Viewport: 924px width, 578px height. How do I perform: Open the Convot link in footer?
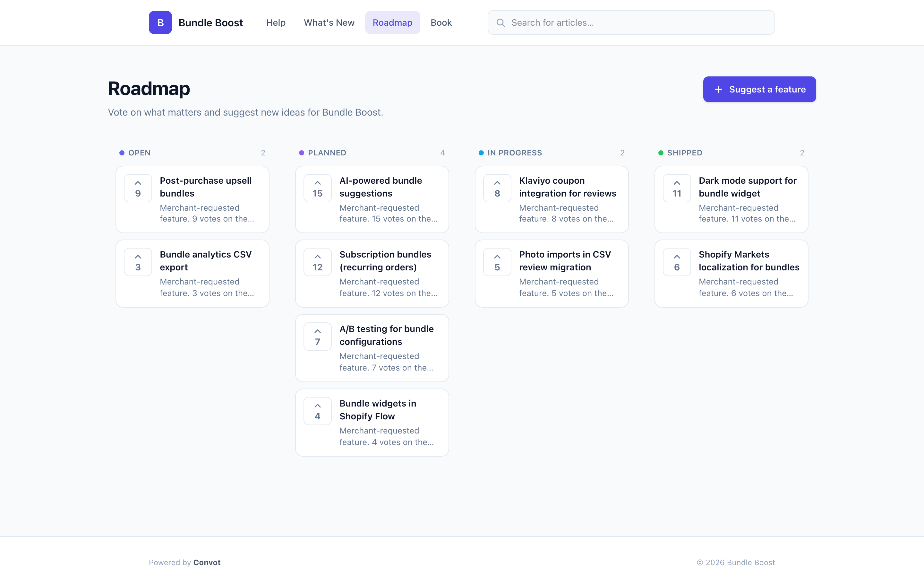click(207, 562)
